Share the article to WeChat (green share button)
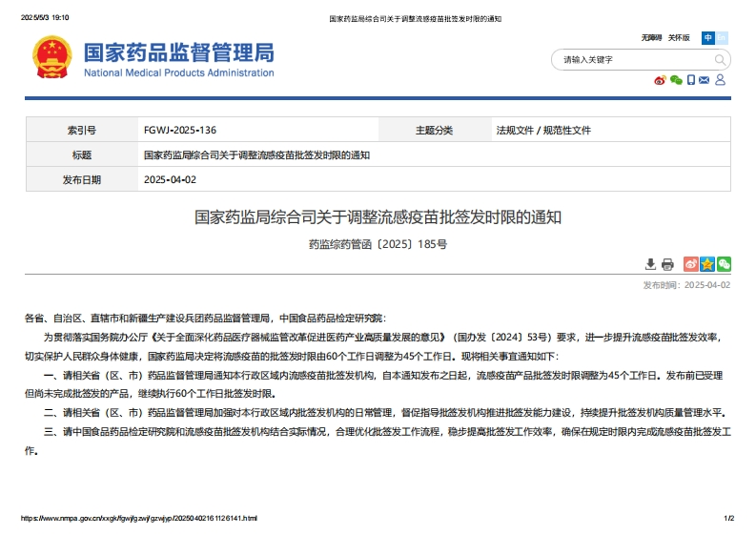Screen dimensions: 756x535 pyautogui.click(x=724, y=264)
